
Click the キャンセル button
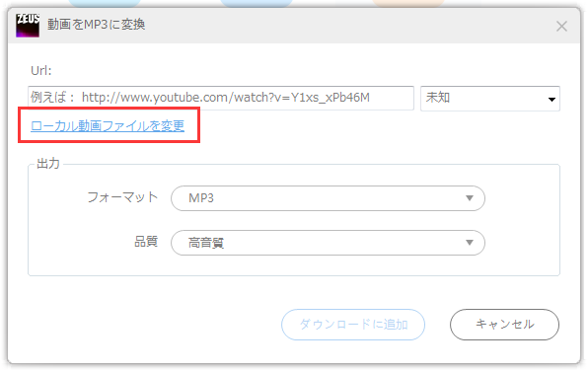[x=504, y=325]
